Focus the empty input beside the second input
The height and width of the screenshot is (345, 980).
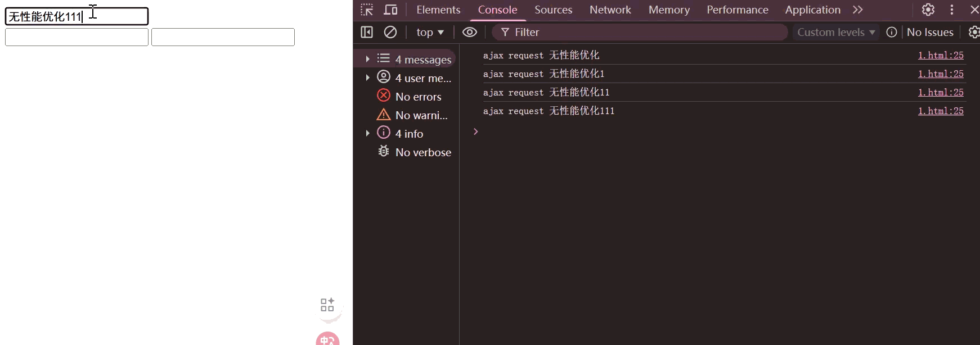pos(223,37)
